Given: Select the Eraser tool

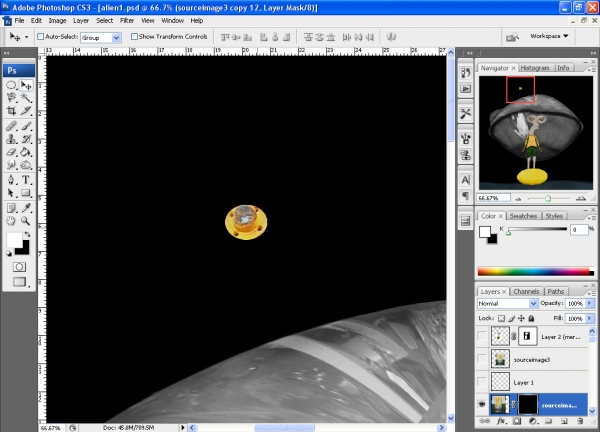Looking at the screenshot, I should pyautogui.click(x=11, y=152).
